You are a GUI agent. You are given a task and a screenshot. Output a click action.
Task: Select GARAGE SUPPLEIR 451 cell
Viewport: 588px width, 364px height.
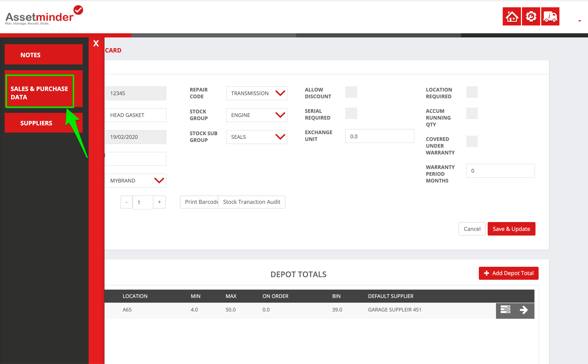pos(395,310)
